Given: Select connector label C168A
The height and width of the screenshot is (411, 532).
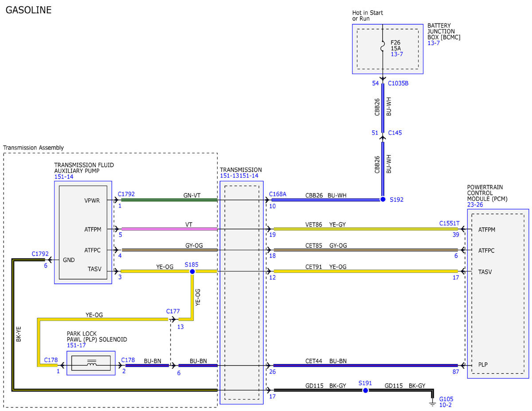Looking at the screenshot, I should [278, 194].
